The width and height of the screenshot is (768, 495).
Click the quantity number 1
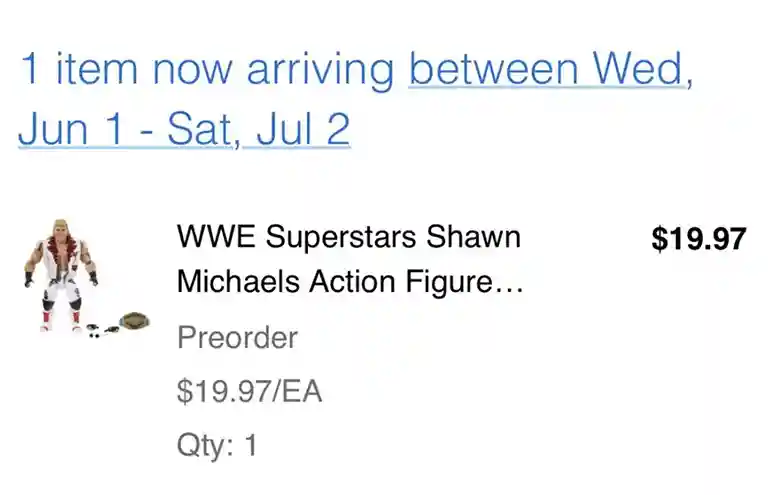[x=250, y=444]
